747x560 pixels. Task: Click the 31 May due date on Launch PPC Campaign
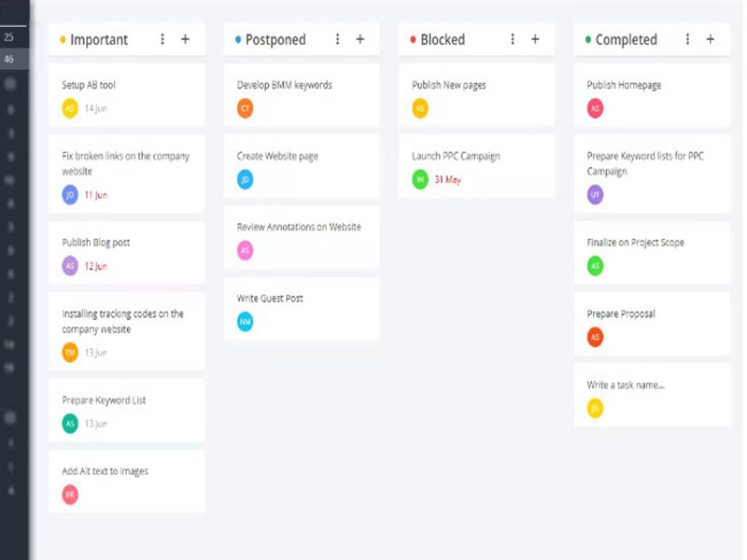coord(450,179)
